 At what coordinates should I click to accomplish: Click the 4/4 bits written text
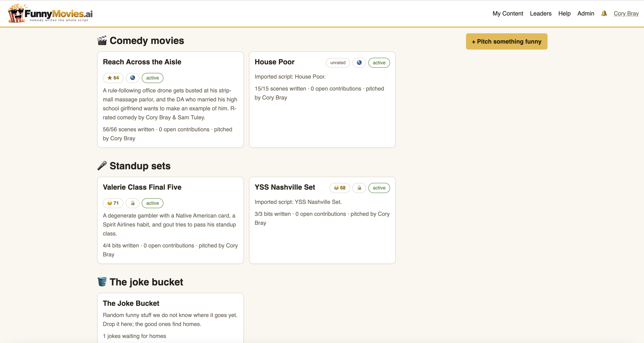pyautogui.click(x=121, y=246)
